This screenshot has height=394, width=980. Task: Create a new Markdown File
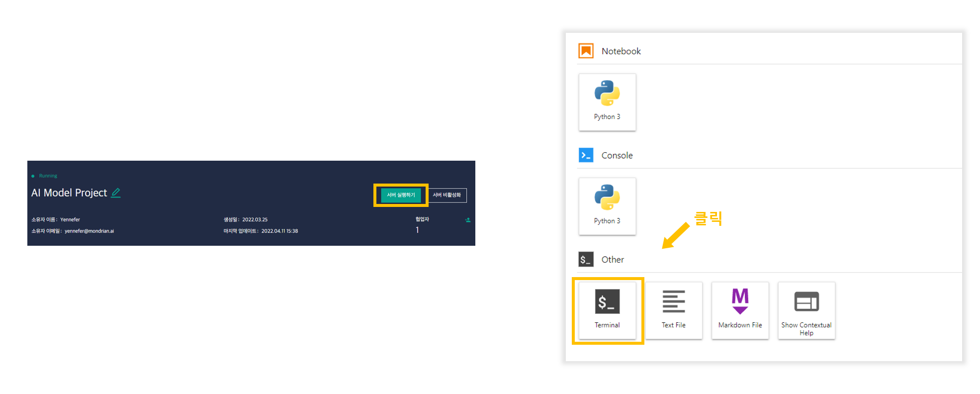tap(740, 310)
